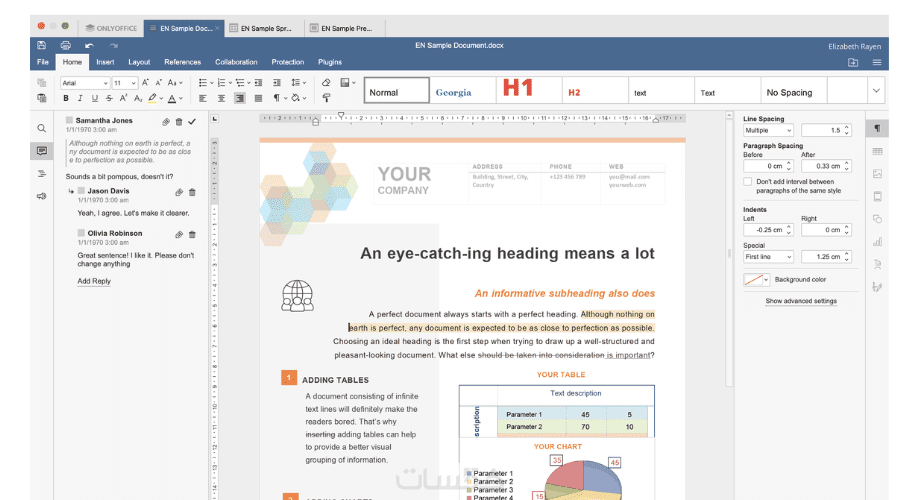Open feedback and support megaphone icon
The image size is (900, 500).
(41, 196)
